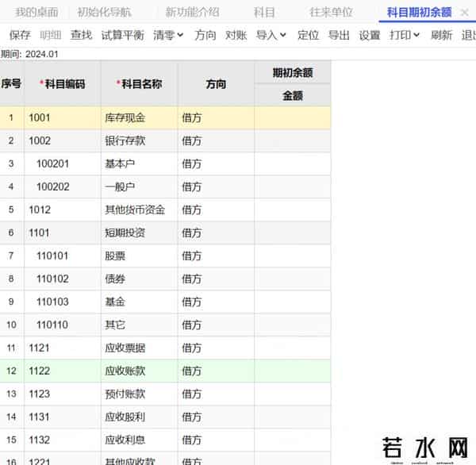Image resolution: width=476 pixels, height=465 pixels.
Task: Click 定位 in the toolbar
Action: click(x=308, y=35)
